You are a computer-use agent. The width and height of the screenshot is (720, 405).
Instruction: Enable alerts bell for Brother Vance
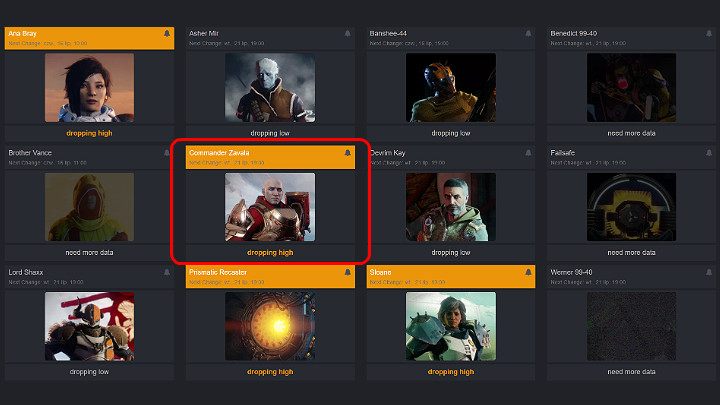(166, 153)
